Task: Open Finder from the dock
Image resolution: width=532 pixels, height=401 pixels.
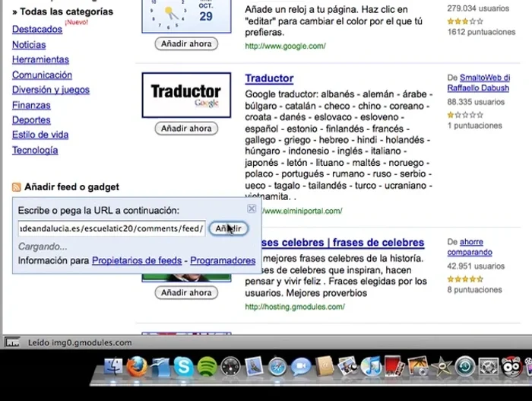Action: click(x=113, y=367)
